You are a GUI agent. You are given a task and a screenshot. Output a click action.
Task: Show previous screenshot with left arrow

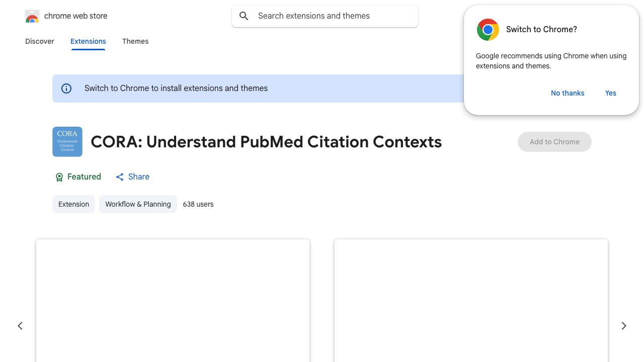(x=20, y=326)
